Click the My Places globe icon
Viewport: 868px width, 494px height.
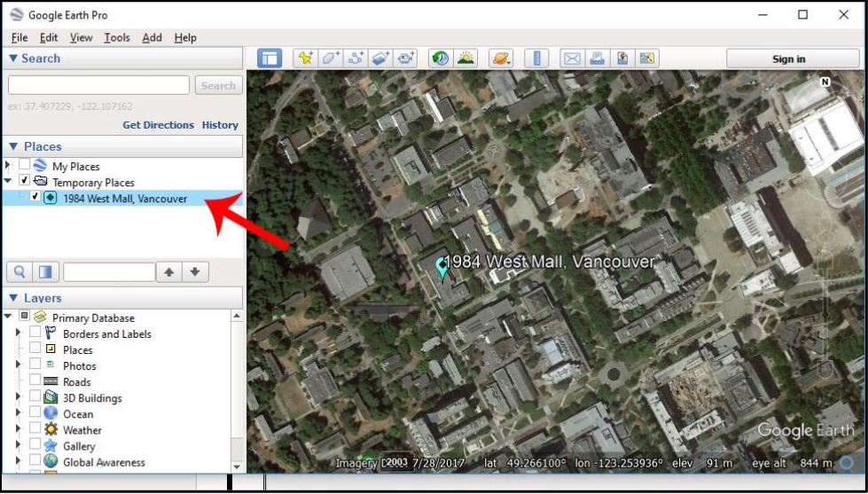[39, 166]
